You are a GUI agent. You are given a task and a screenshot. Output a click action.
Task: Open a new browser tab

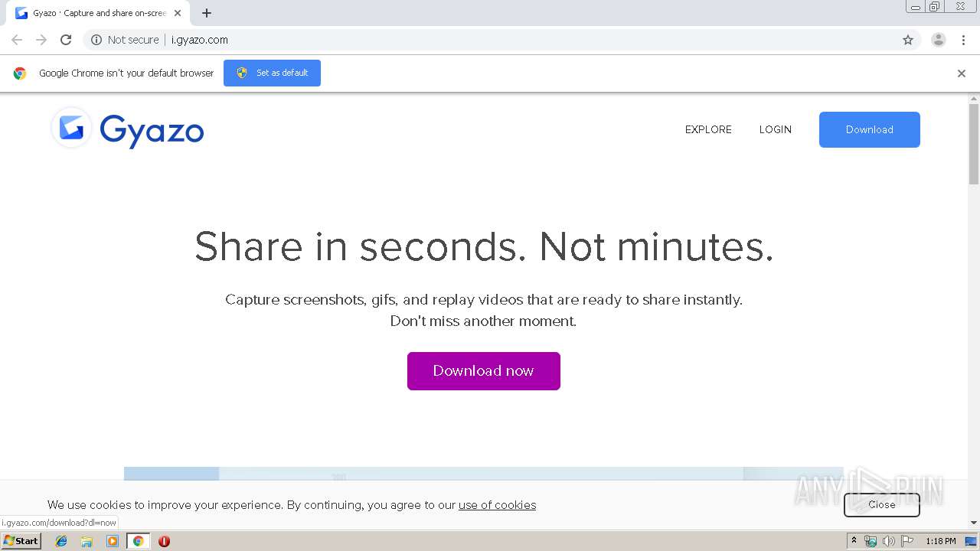tap(207, 13)
